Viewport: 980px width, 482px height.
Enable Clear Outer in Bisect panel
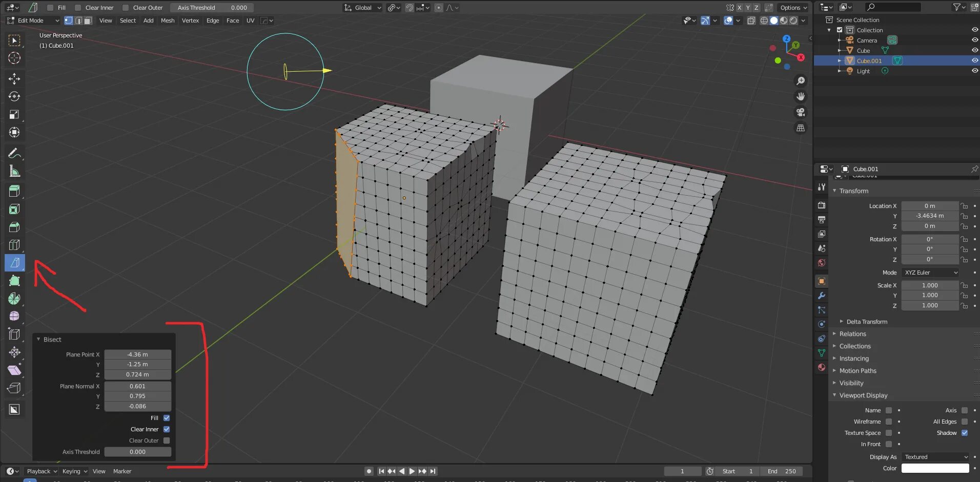(x=167, y=441)
